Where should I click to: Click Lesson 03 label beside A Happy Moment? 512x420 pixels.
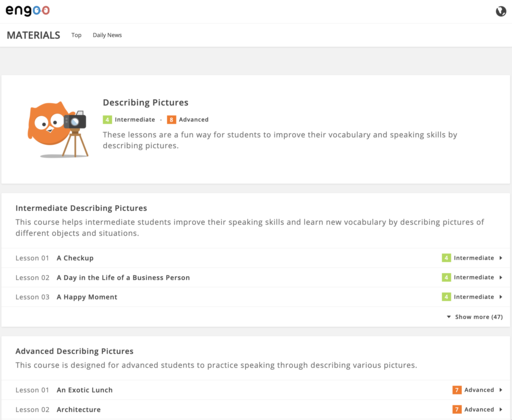[x=32, y=297]
